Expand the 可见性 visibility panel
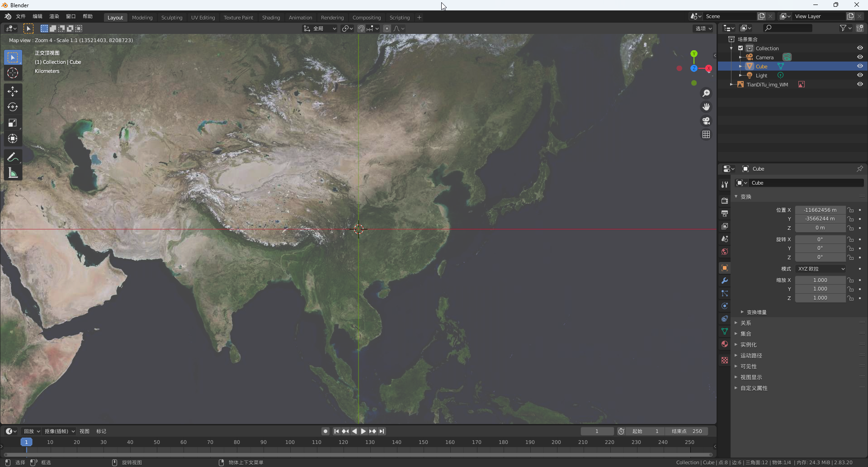The image size is (868, 467). 748,367
